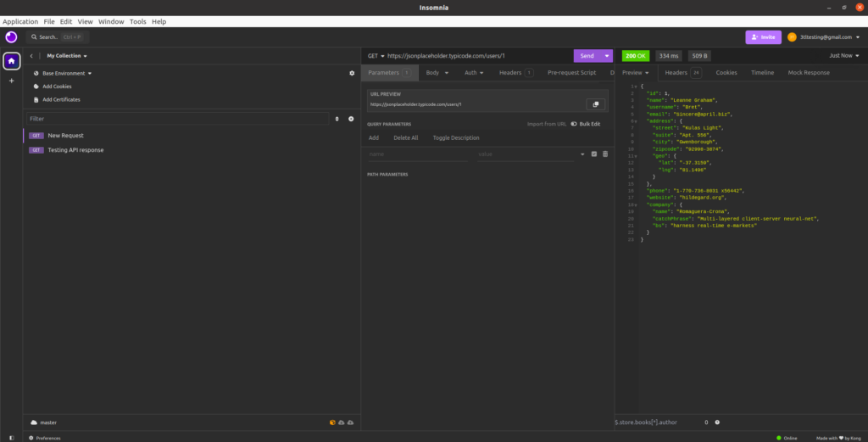Image resolution: width=868 pixels, height=442 pixels.
Task: Go to the Home dashboard icon
Action: (11, 61)
